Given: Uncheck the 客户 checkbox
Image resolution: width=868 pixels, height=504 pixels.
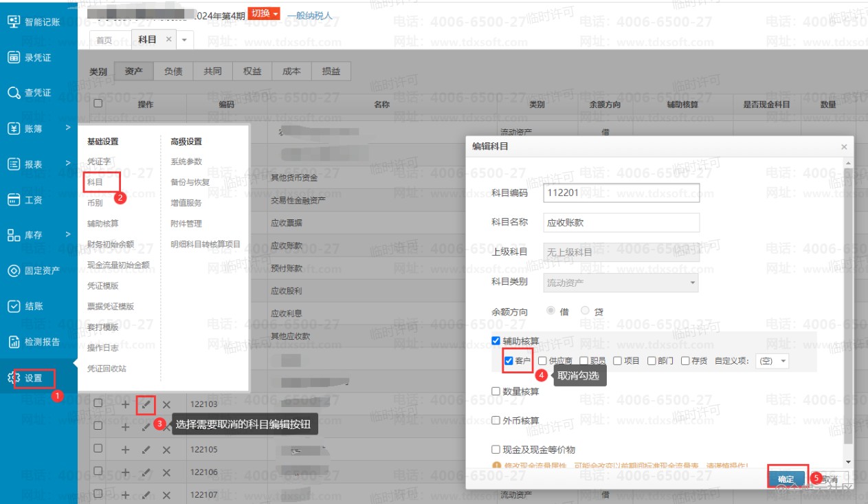Looking at the screenshot, I should coord(509,361).
